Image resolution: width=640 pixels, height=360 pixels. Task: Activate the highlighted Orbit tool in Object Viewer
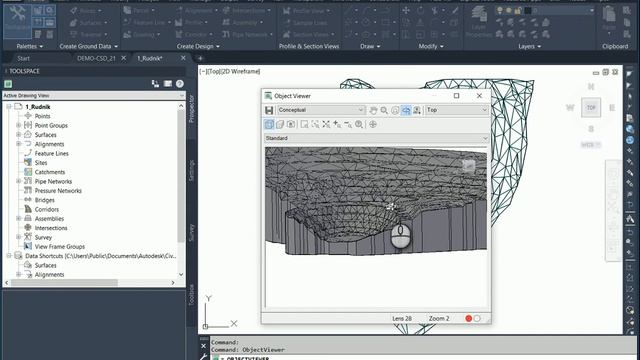(406, 110)
